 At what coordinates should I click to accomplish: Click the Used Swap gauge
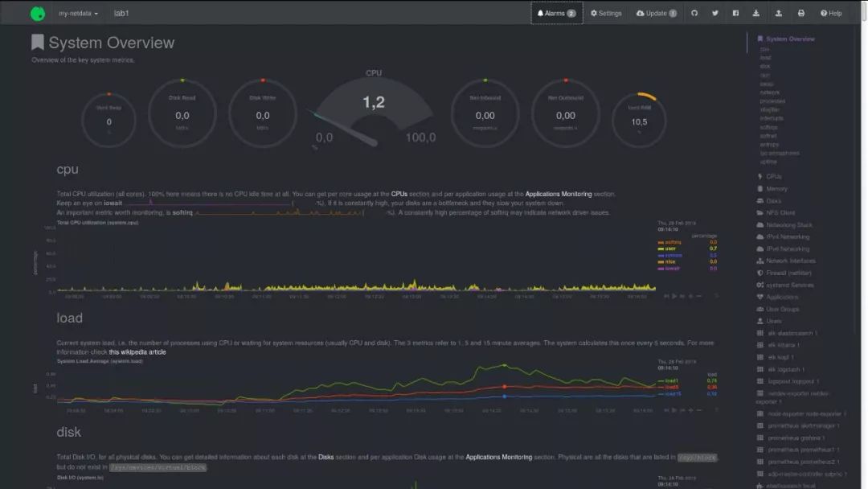pos(108,121)
